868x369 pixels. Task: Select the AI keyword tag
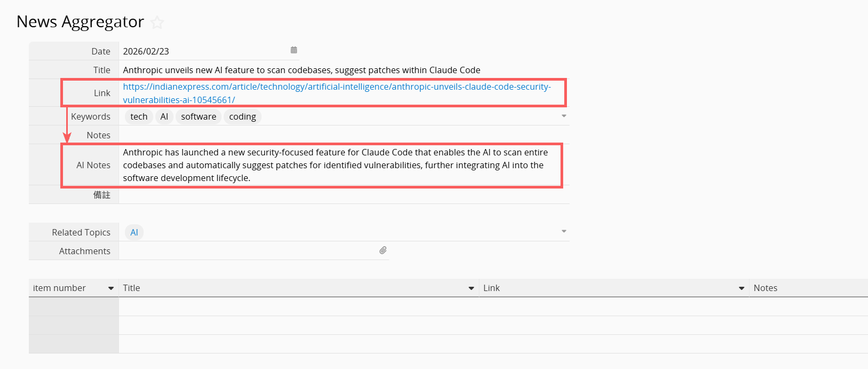[x=164, y=116]
